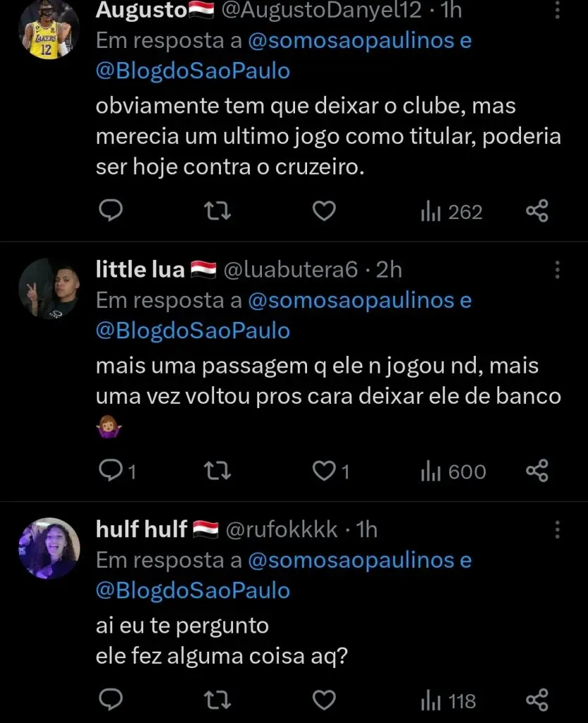Like Augusto's tweet
This screenshot has width=588, height=723.
tap(324, 211)
